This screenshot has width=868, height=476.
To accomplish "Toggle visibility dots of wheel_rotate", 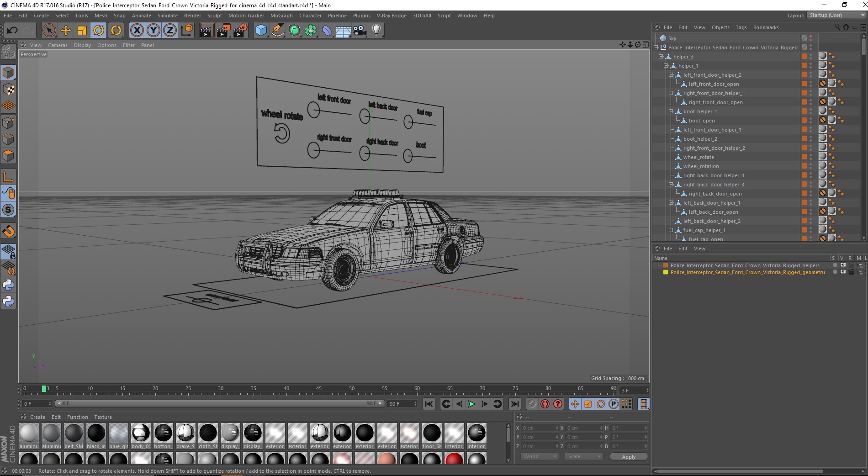I will click(811, 157).
